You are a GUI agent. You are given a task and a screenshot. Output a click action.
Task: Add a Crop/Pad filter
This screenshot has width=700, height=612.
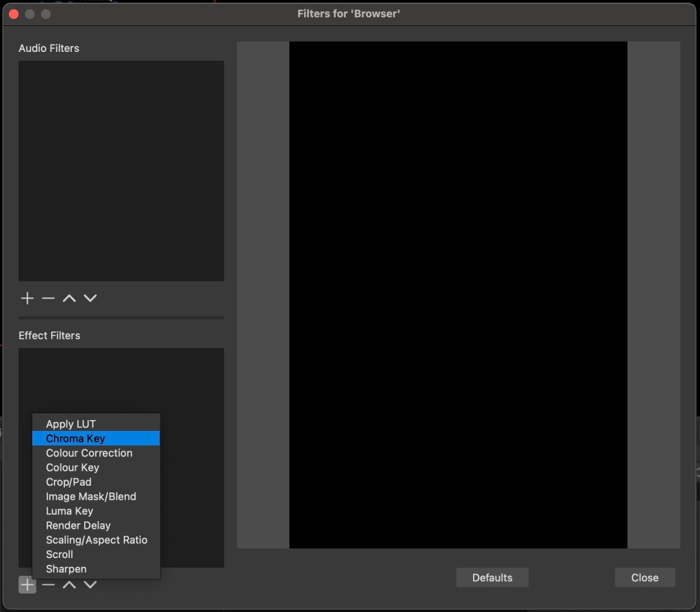68,482
